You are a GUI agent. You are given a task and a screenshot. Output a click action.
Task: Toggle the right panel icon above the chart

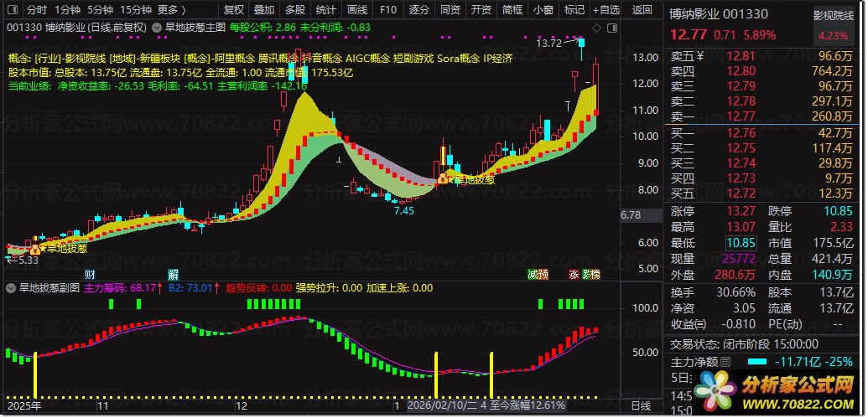(612, 27)
